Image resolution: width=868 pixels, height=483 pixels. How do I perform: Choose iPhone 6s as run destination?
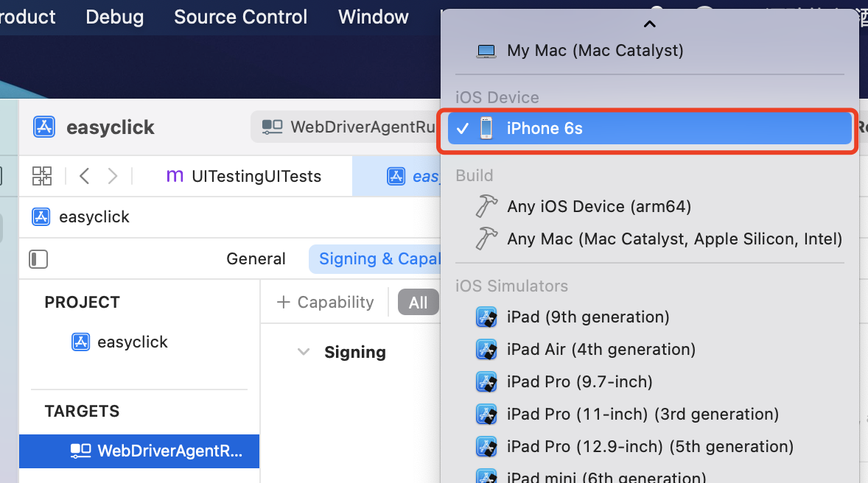(650, 128)
